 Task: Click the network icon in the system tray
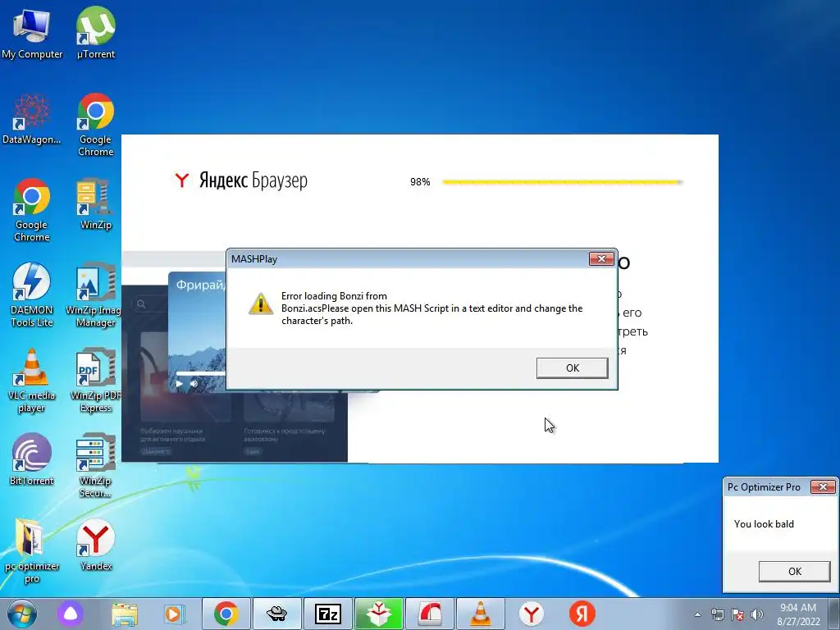[x=717, y=614]
